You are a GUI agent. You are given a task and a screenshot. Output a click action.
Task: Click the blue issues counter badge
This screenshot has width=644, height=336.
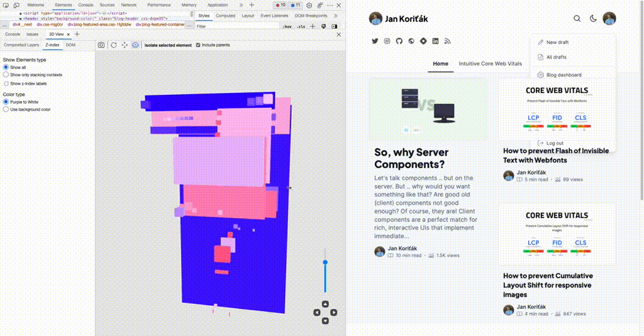(x=296, y=5)
